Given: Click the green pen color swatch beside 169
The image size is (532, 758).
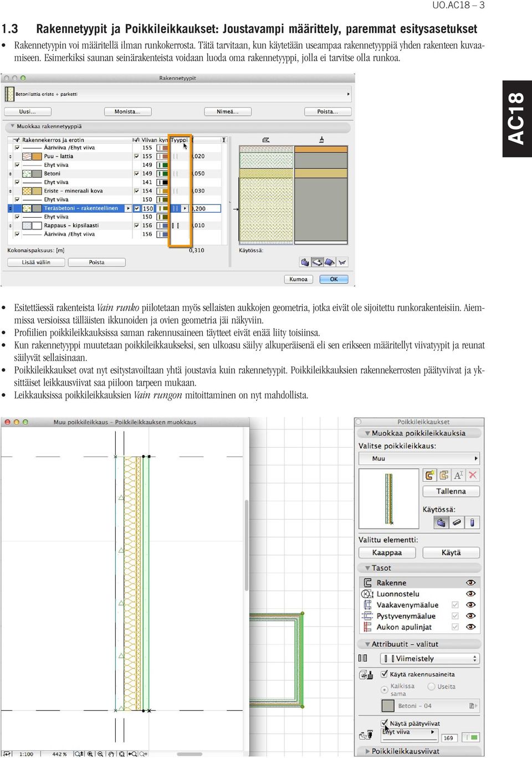Looking at the screenshot, I should coord(471,737).
